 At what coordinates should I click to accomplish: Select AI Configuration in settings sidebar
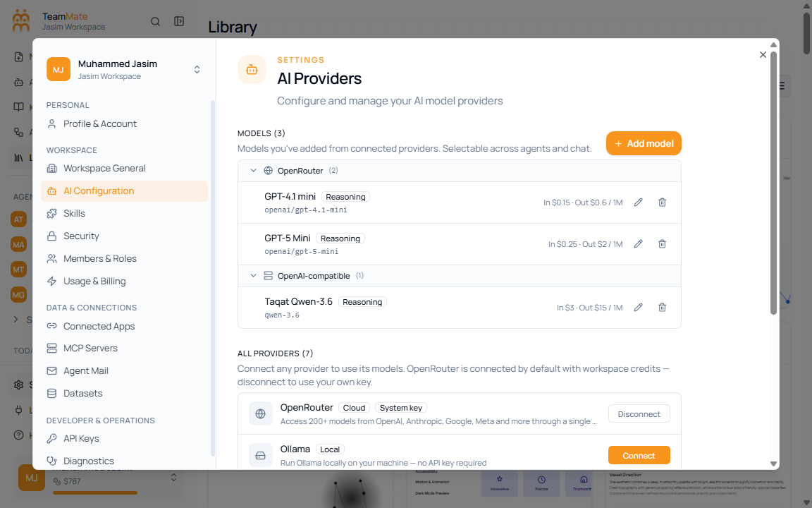(x=124, y=190)
